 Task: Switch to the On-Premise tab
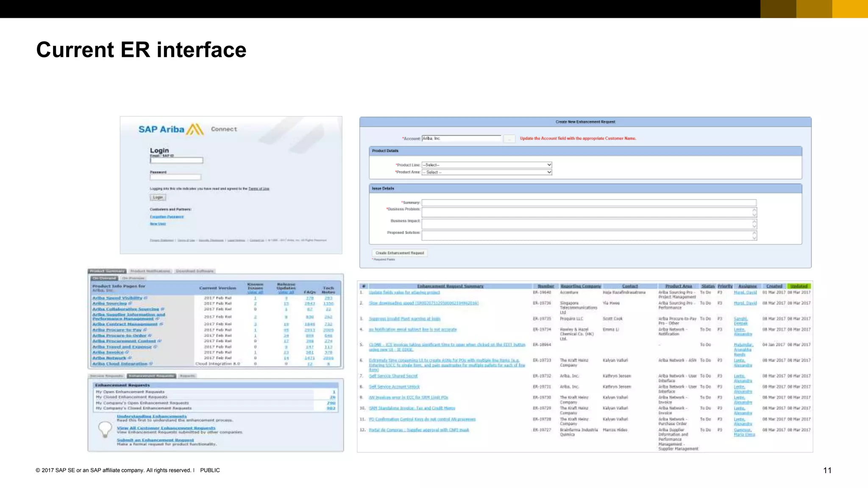click(134, 278)
